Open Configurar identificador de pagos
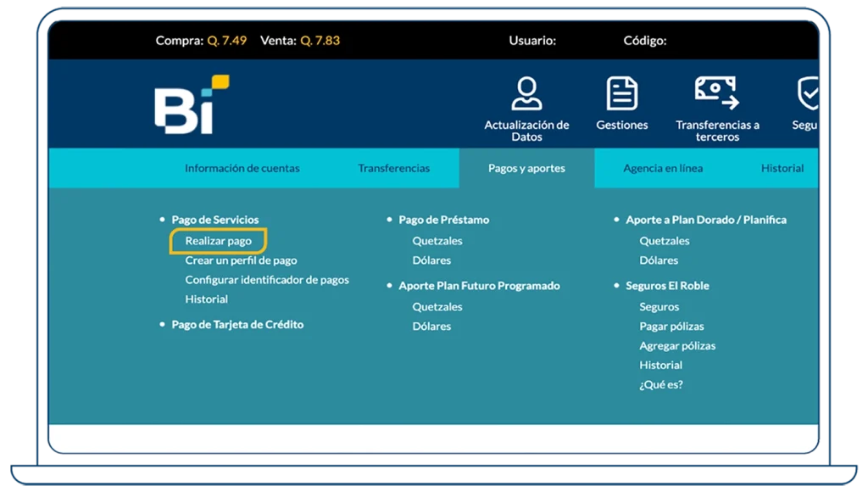The height and width of the screenshot is (492, 868). 267,280
